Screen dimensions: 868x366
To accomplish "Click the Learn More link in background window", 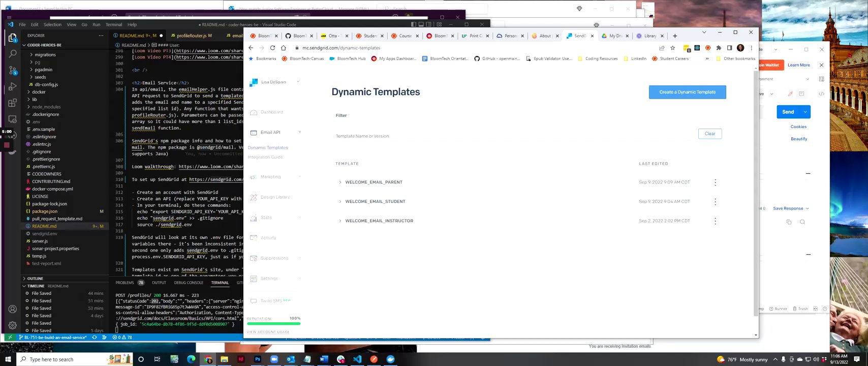I will tap(798, 65).
